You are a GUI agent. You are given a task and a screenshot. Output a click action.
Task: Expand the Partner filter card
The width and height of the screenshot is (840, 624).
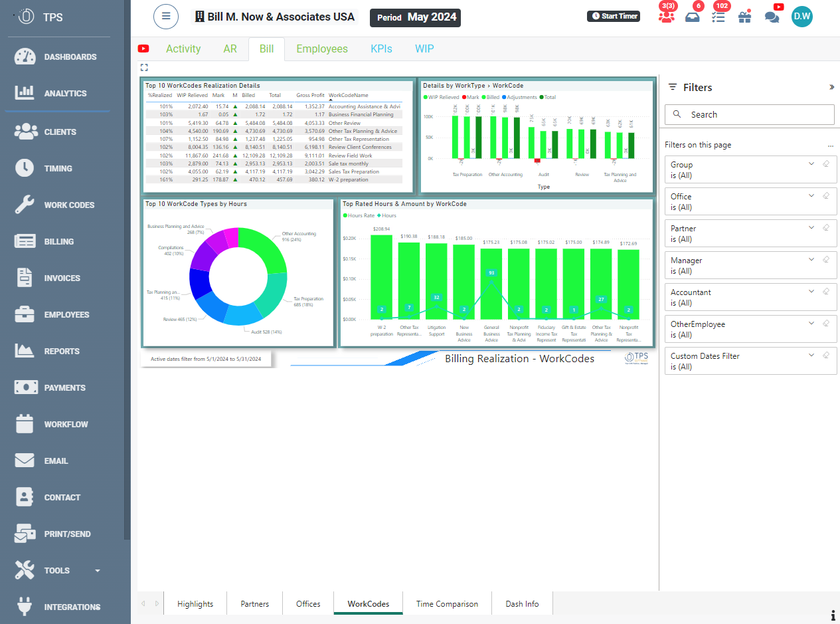811,227
